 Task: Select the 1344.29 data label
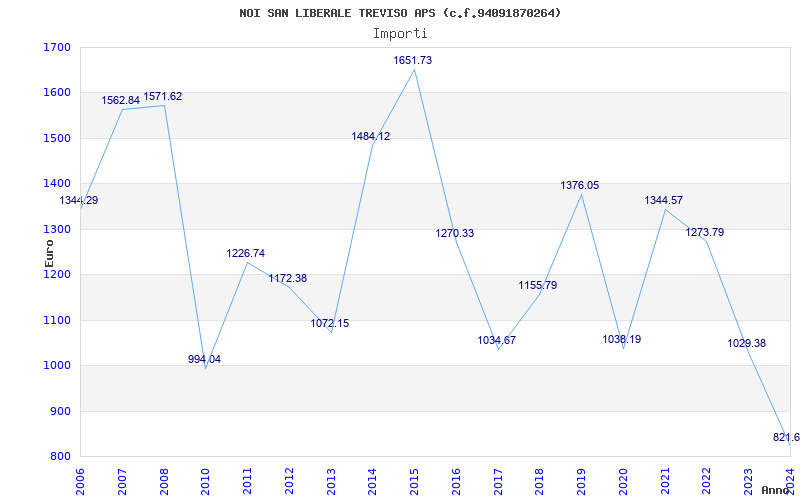(x=79, y=201)
